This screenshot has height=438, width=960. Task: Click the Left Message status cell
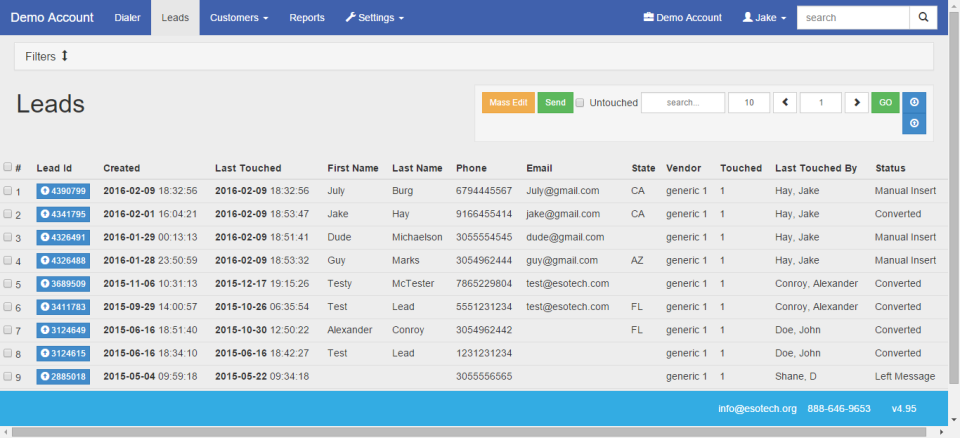coord(905,376)
